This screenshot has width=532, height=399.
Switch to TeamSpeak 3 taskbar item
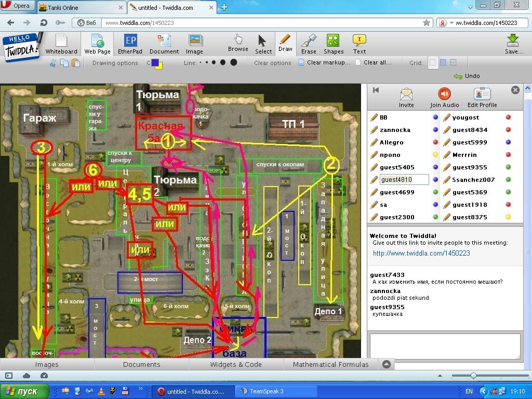click(x=276, y=391)
